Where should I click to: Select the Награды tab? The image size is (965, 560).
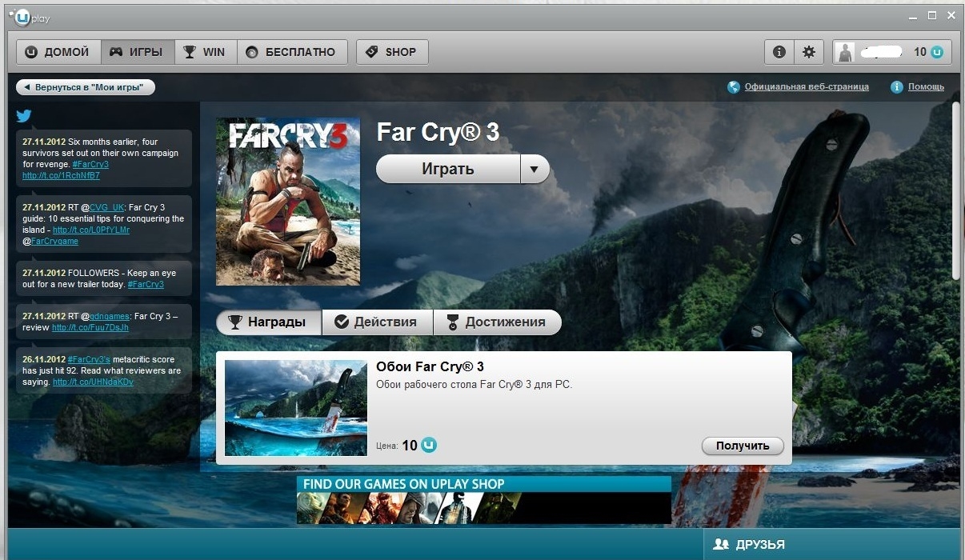pos(269,322)
